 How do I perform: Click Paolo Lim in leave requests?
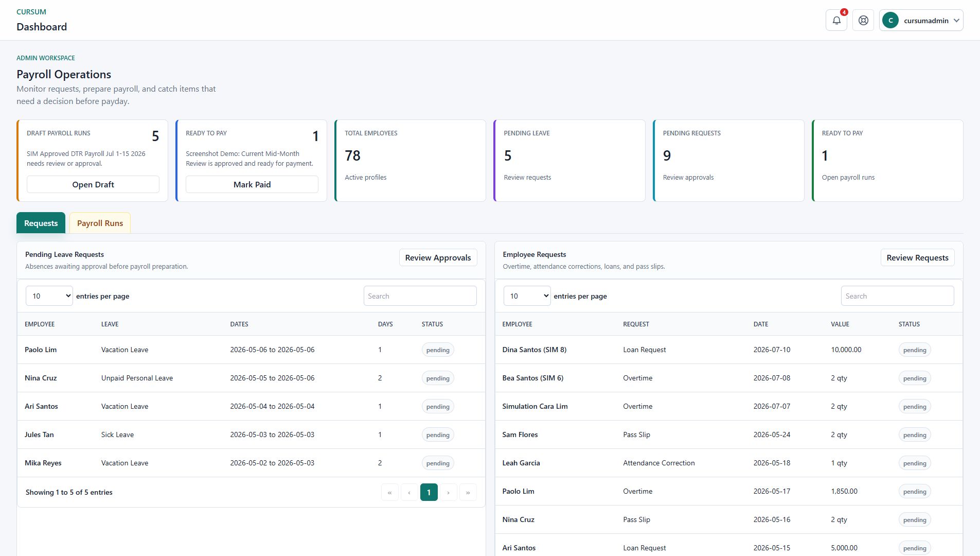pyautogui.click(x=41, y=350)
